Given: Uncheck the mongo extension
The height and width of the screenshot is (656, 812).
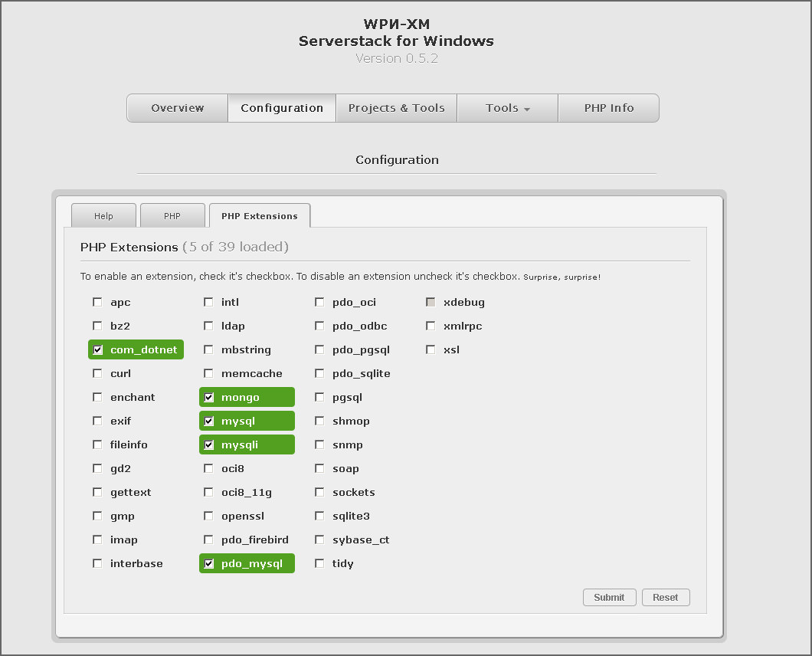Looking at the screenshot, I should pyautogui.click(x=208, y=398).
